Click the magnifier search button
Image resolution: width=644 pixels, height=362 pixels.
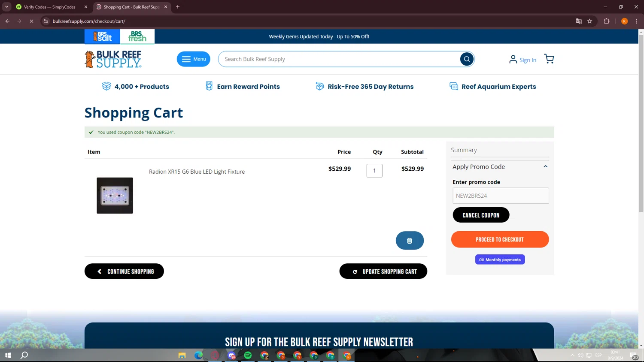pyautogui.click(x=467, y=59)
